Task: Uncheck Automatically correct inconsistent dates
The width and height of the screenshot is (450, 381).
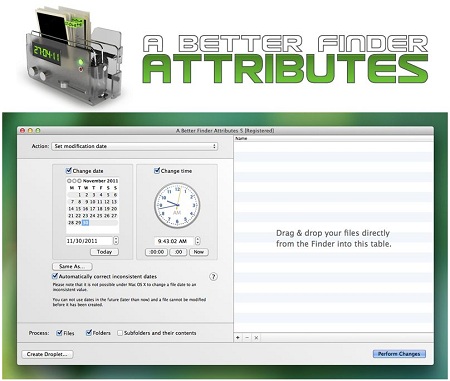Action: pos(55,276)
